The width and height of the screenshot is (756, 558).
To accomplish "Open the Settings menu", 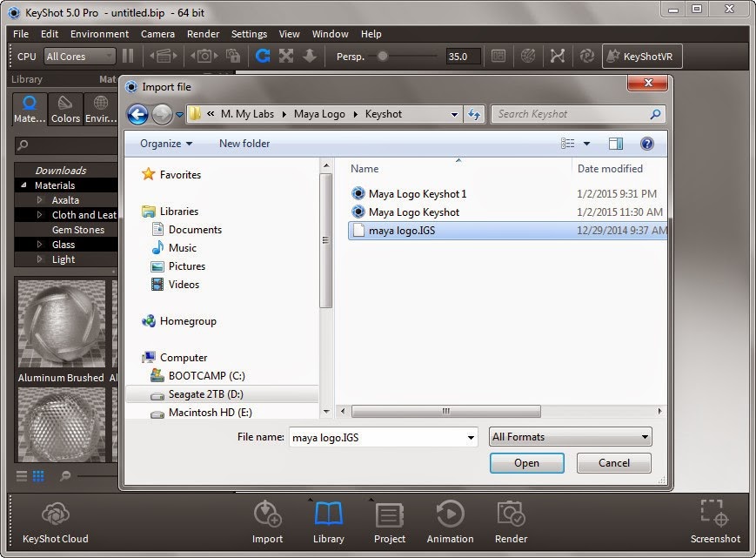I will click(x=249, y=34).
